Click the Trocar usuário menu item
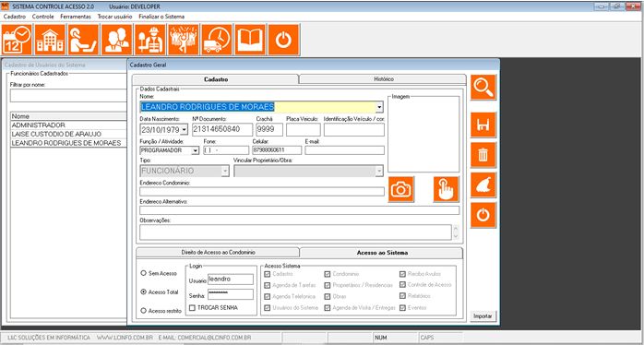Screen dimensions: 644x345 click(115, 17)
